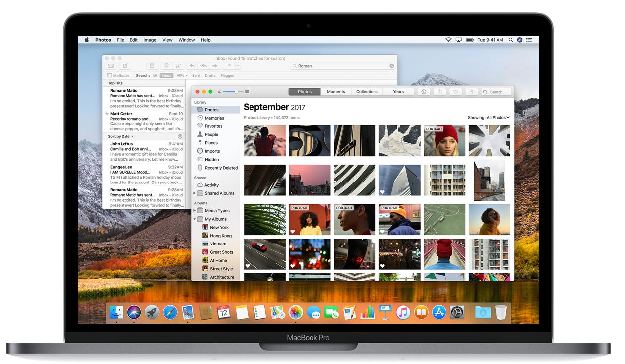Switch to the Moments tab in Photos

[336, 92]
